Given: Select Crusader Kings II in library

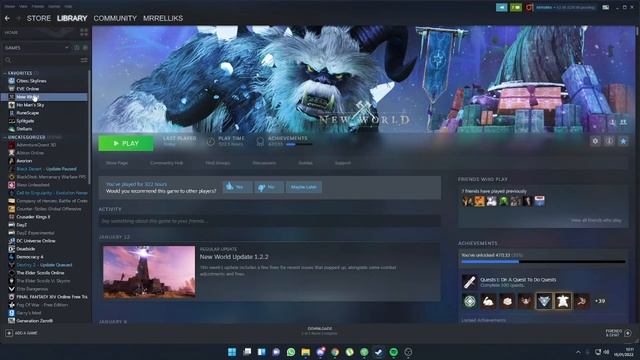Looking at the screenshot, I should (33, 217).
